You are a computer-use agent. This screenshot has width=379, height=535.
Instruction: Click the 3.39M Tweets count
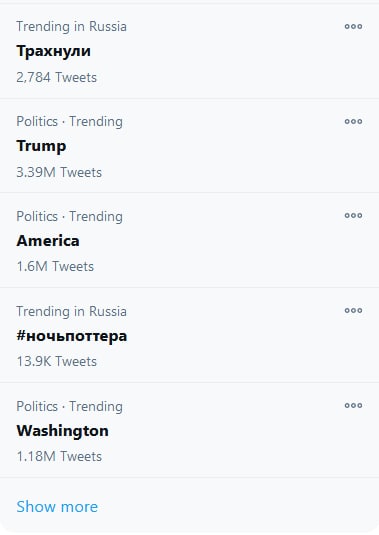coord(59,172)
